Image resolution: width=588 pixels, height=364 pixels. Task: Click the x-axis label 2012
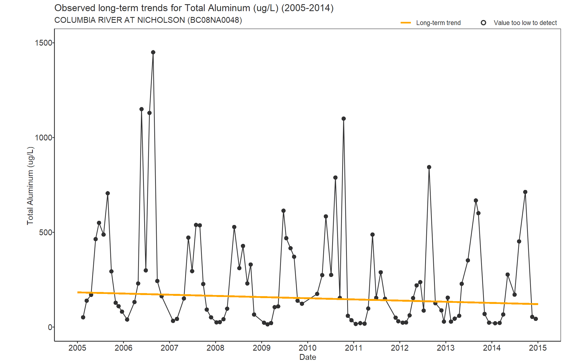[400, 348]
